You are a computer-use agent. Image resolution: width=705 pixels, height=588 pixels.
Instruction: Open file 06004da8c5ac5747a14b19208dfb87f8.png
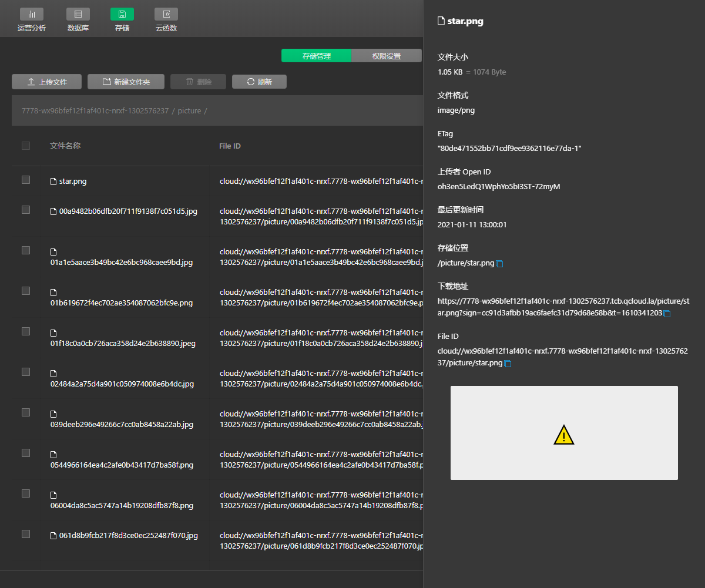pyautogui.click(x=122, y=506)
